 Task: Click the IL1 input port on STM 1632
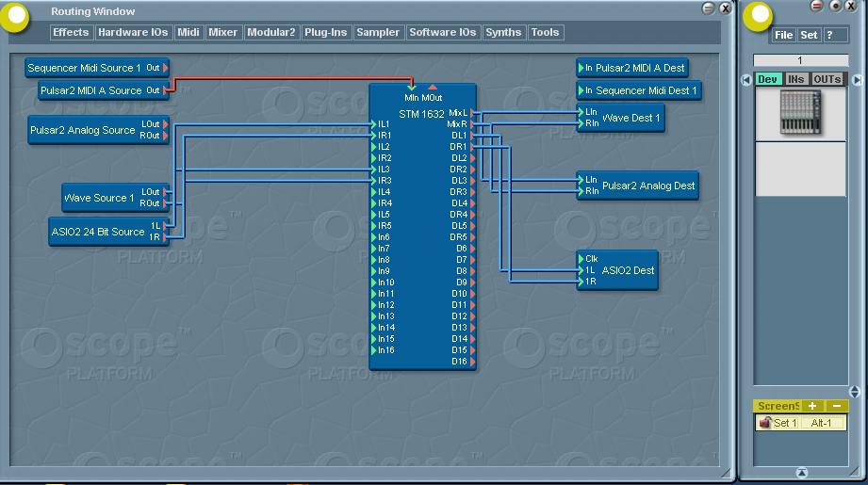point(373,124)
